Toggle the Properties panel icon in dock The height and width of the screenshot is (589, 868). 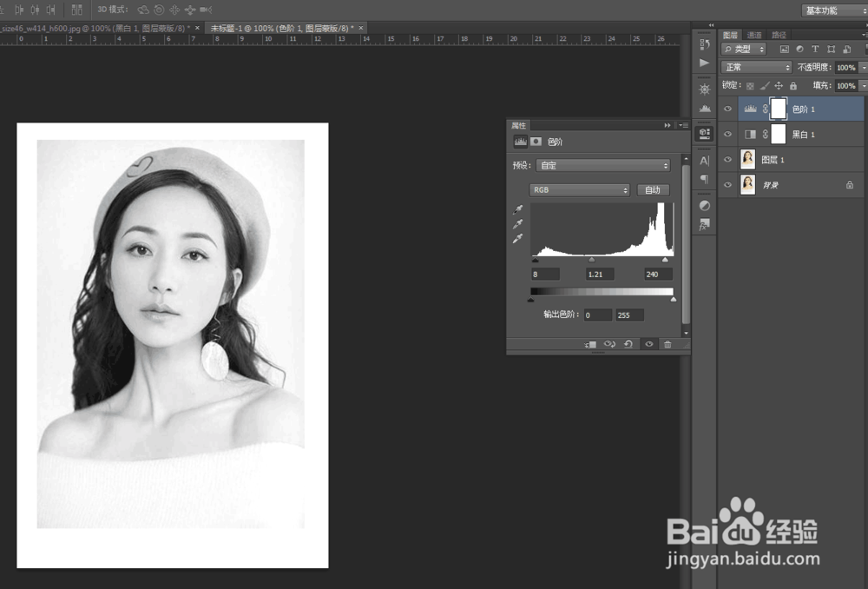click(x=704, y=134)
